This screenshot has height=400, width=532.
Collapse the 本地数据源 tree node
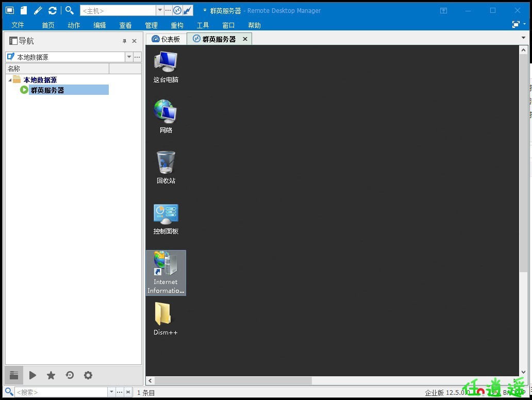[x=10, y=80]
